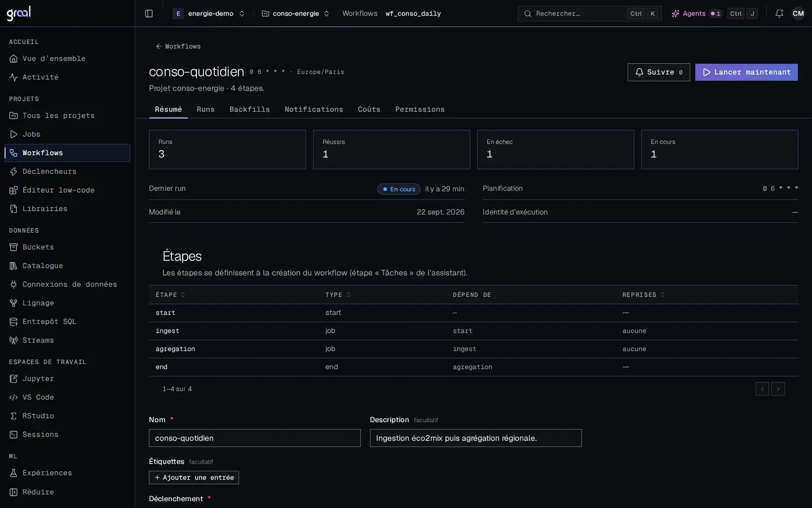Open Agents panel

(696, 14)
